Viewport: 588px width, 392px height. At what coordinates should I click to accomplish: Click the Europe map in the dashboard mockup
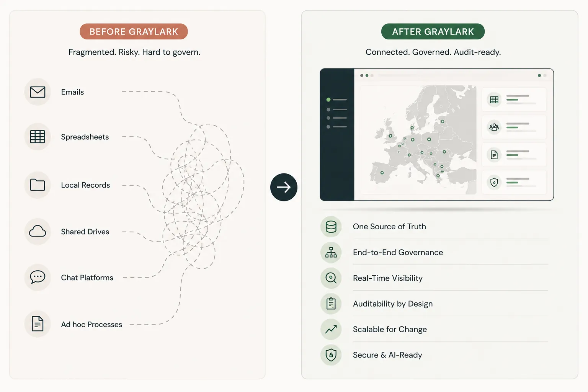coord(418,140)
